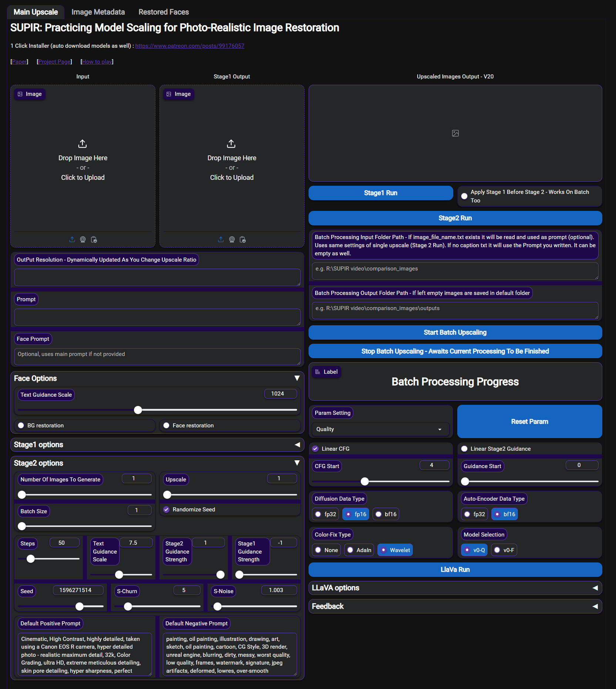
Task: Switch to the Image Metadata tab
Action: (x=98, y=12)
